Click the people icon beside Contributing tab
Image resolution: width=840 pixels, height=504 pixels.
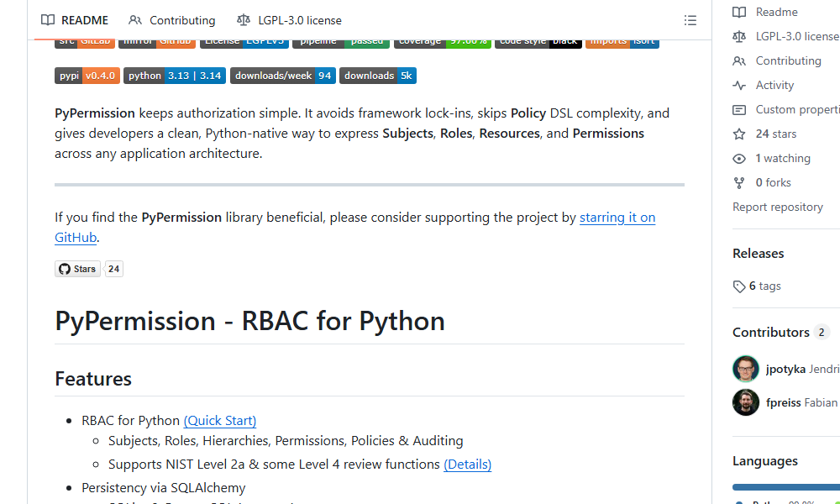click(x=135, y=20)
